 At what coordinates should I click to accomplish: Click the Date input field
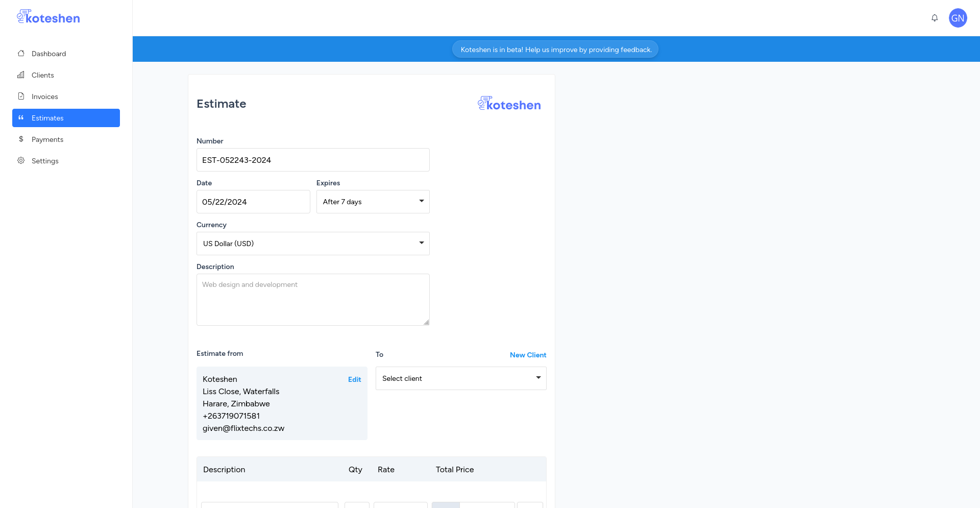tap(253, 202)
